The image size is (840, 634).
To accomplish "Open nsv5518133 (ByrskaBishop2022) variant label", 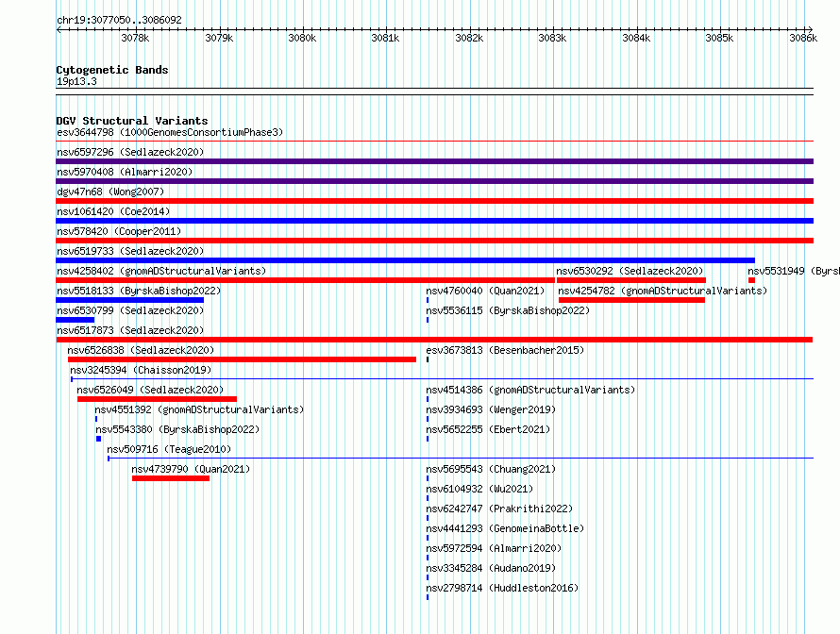I will coord(139,291).
